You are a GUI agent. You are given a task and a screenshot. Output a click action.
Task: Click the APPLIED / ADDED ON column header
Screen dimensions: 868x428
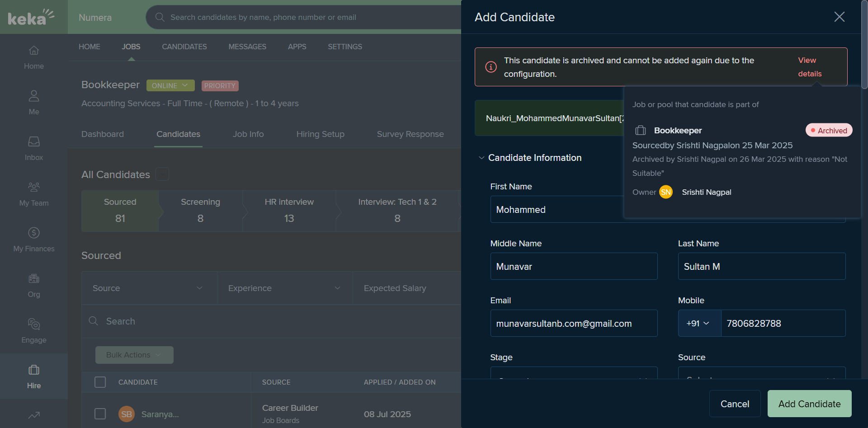point(400,382)
